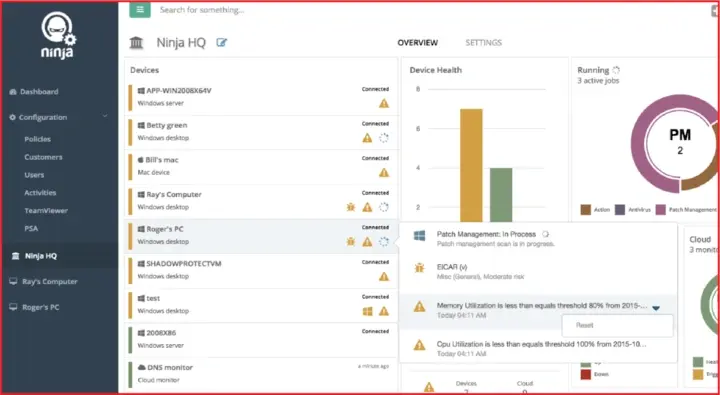The width and height of the screenshot is (720, 395).
Task: Open Customers in Configuration menu
Action: (43, 157)
